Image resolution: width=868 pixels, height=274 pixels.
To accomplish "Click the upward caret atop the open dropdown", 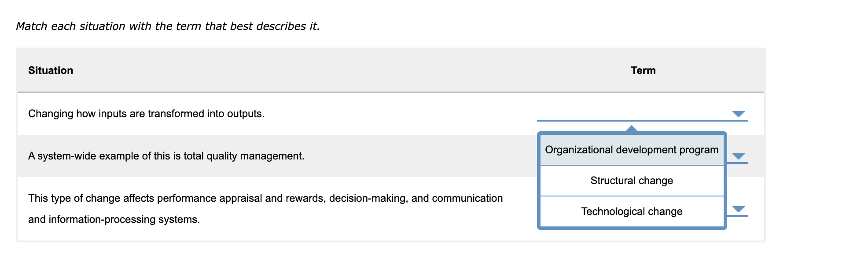I will [631, 129].
